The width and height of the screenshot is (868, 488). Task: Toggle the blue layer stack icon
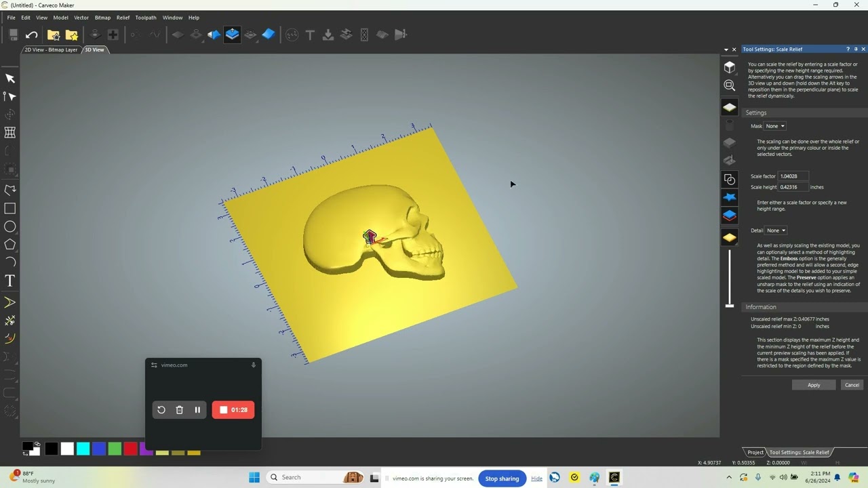[730, 216]
